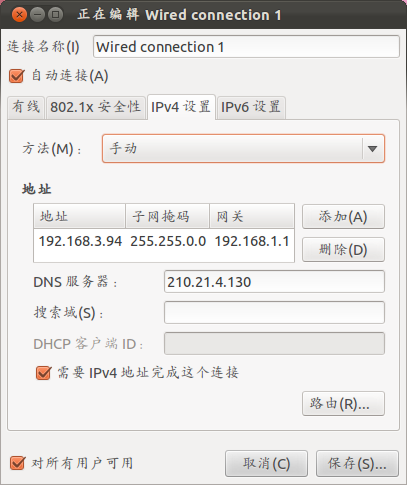The width and height of the screenshot is (407, 485).
Task: Select the 手动 method combo box
Action: tap(243, 149)
